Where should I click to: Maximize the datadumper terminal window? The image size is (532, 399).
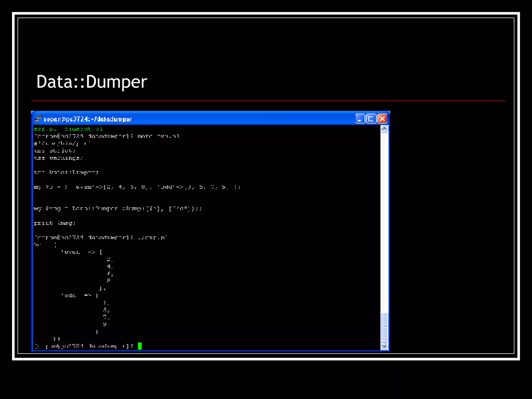pyautogui.click(x=371, y=119)
